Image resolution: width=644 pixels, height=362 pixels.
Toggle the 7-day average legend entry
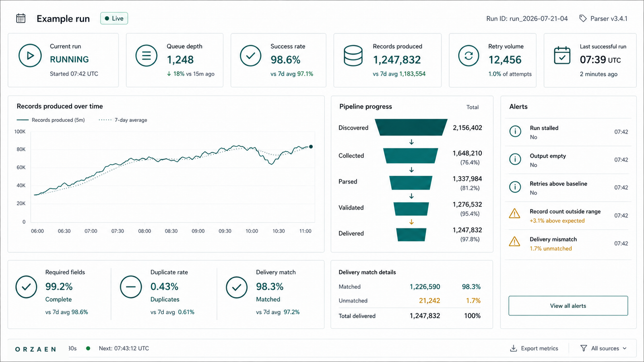(123, 120)
